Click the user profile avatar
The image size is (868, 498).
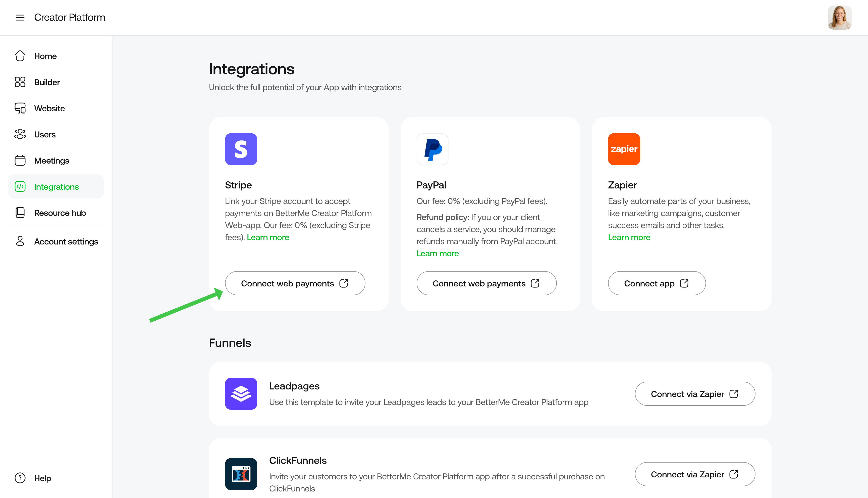coord(839,17)
